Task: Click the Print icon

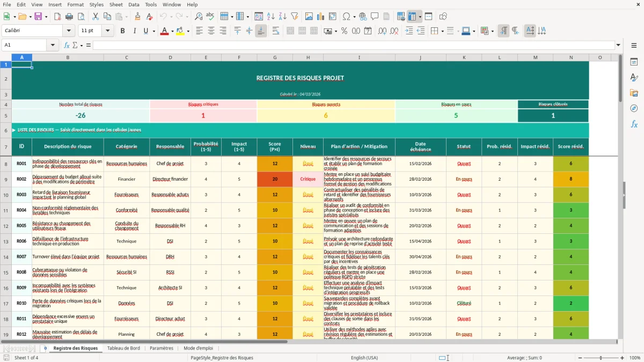Action: (69, 17)
